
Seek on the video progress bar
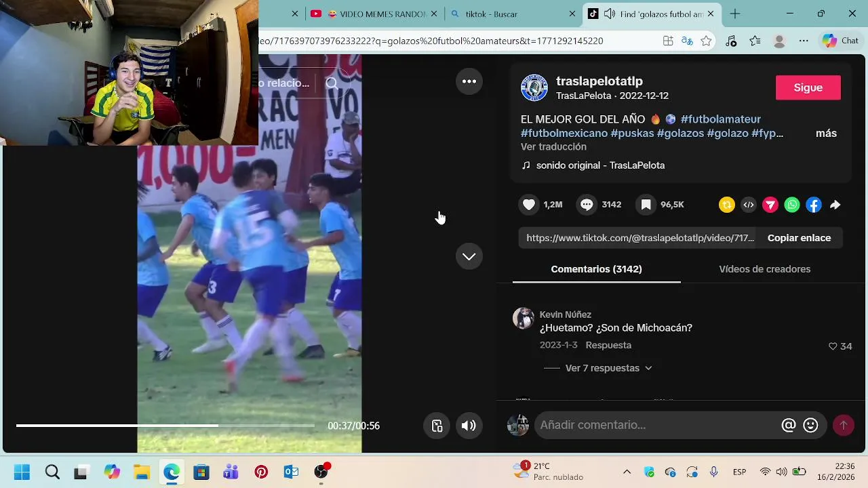(165, 426)
